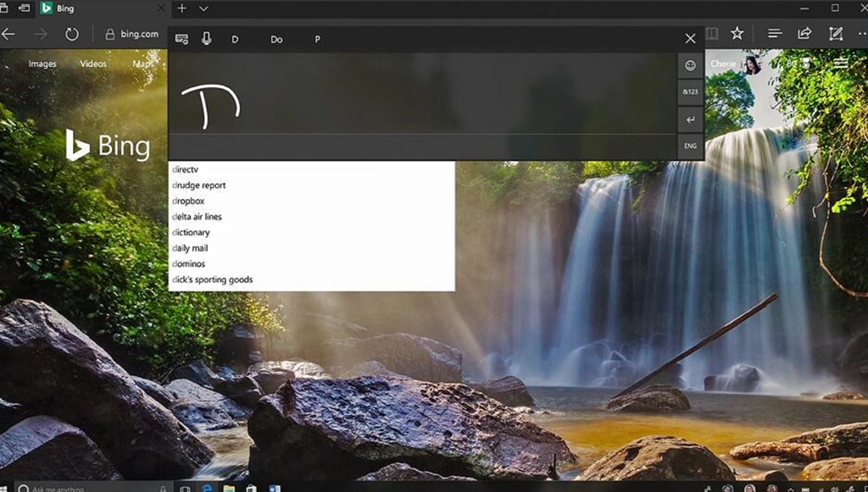This screenshot has width=868, height=492.
Task: Activate the microphone dictation icon
Action: click(x=207, y=39)
